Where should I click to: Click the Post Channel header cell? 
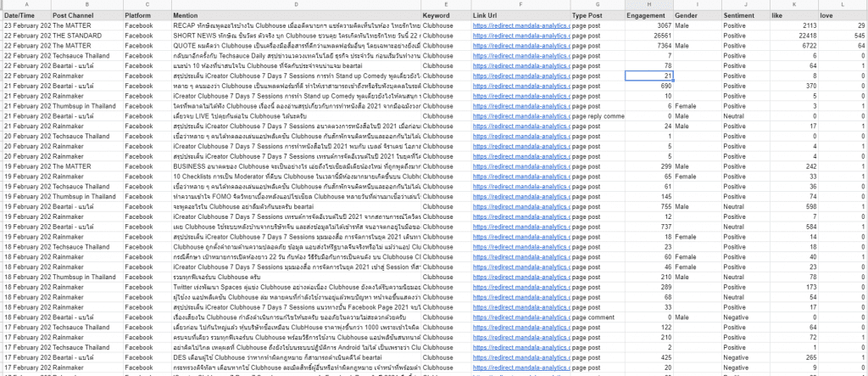pyautogui.click(x=87, y=15)
